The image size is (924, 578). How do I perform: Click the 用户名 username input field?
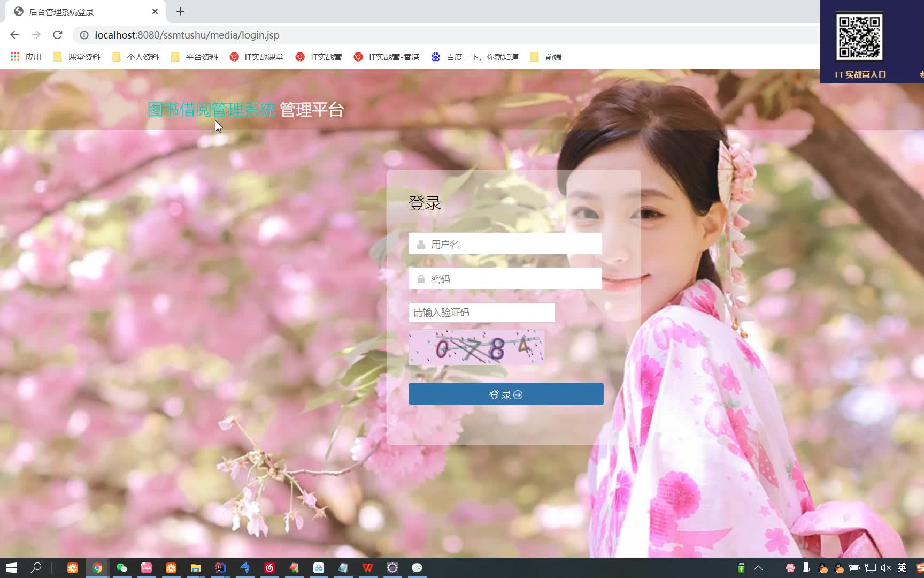[x=504, y=244]
